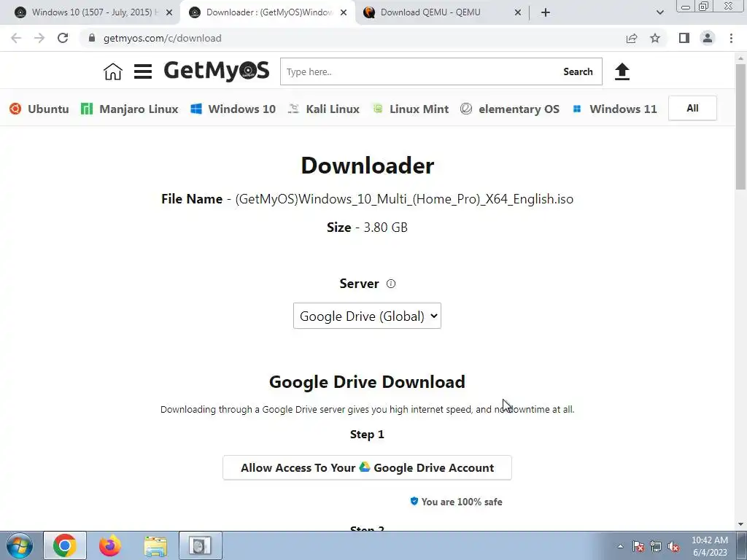Share this page icon in address bar
The height and width of the screenshot is (560, 747).
point(632,38)
